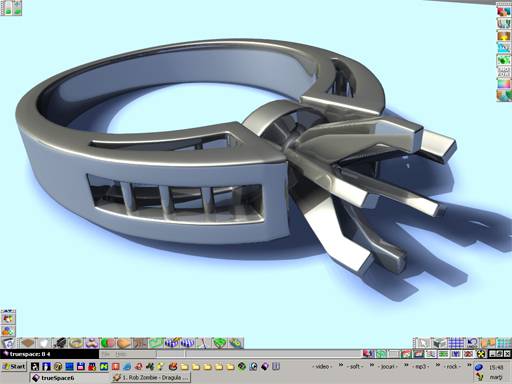The image size is (512, 384).
Task: Click the purple metaball shapes icon
Action: click(92, 343)
